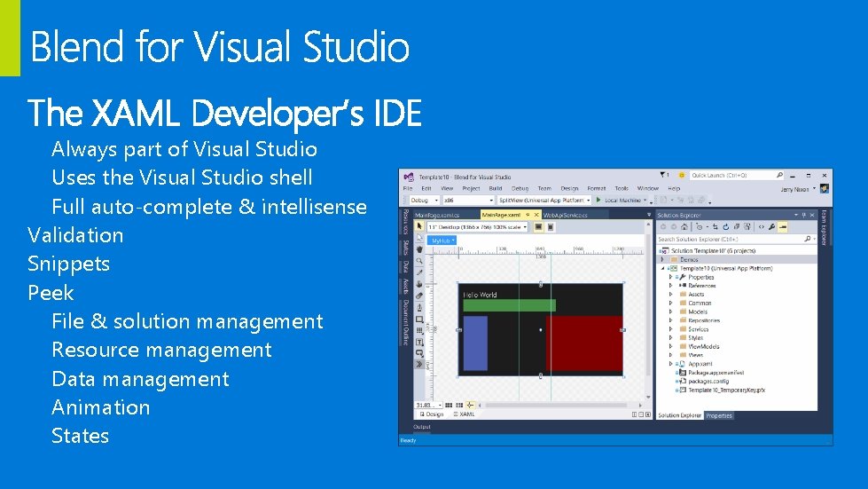Toggle snapping to snaplines button

coord(470,406)
